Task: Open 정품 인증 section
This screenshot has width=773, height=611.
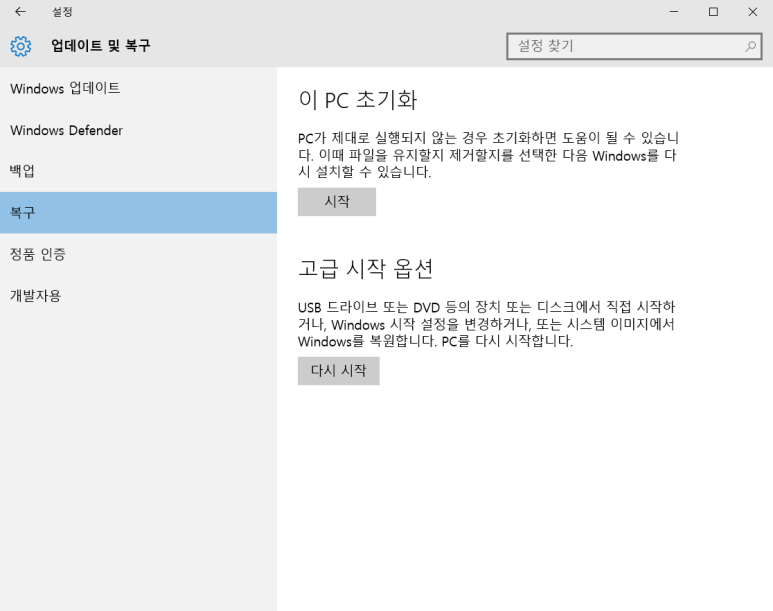Action: pyautogui.click(x=138, y=254)
